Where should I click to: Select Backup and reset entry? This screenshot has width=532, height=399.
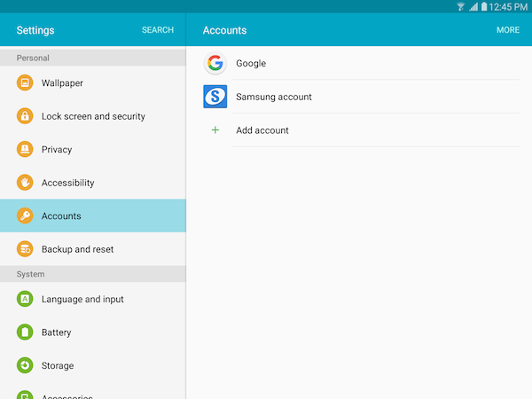[x=93, y=249]
